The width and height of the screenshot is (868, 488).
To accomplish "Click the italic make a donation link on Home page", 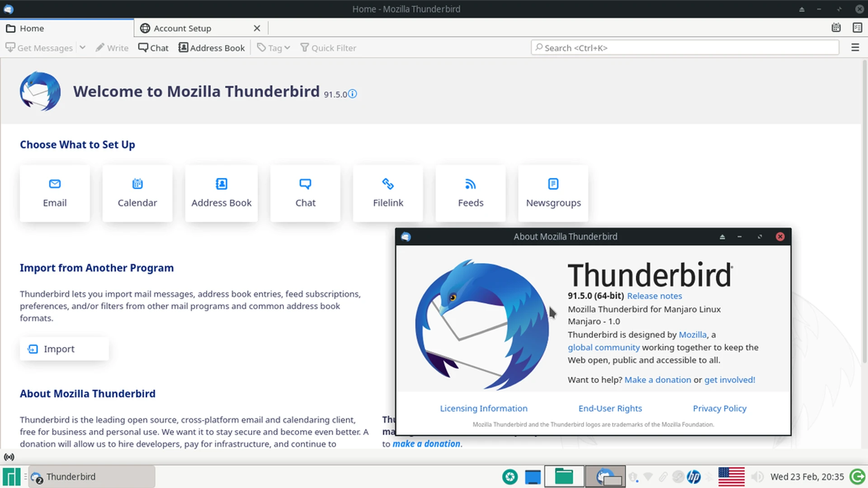I will [x=426, y=444].
